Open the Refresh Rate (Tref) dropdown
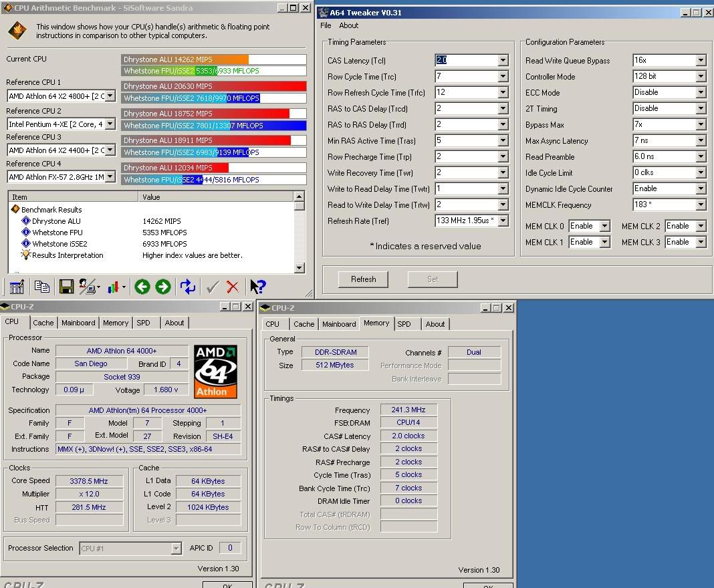The image size is (714, 588). [503, 220]
